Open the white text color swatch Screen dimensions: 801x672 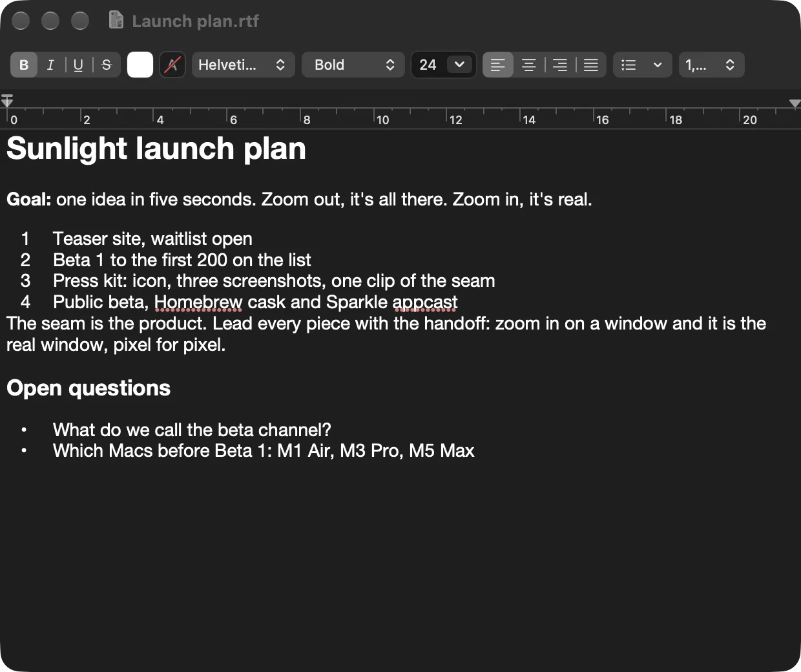[x=140, y=65]
